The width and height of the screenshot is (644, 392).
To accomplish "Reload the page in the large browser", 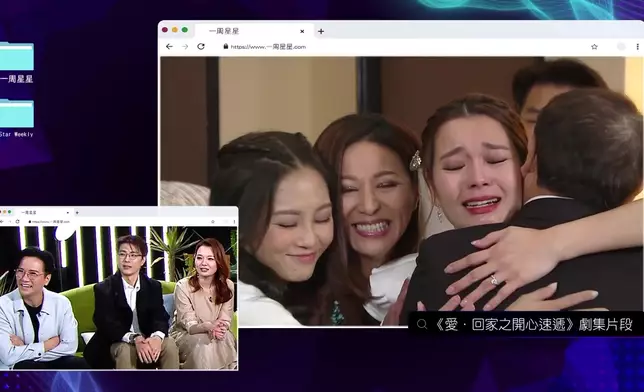I will [x=201, y=46].
